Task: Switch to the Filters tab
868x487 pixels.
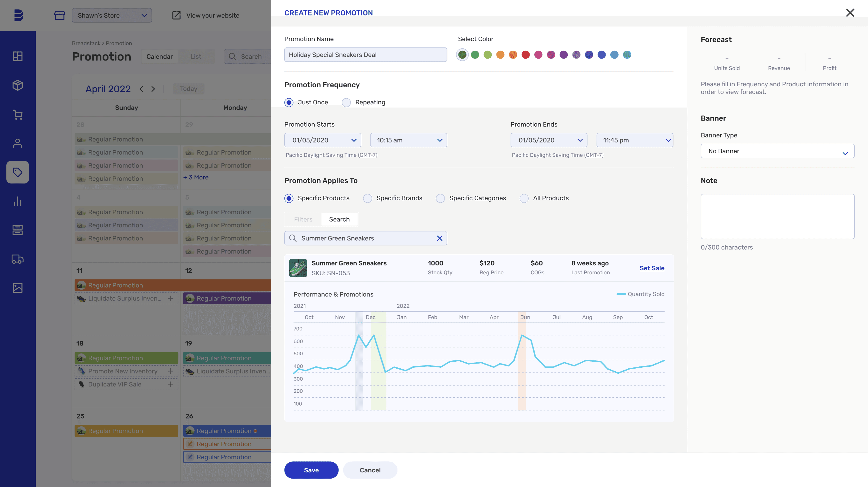Action: 303,219
